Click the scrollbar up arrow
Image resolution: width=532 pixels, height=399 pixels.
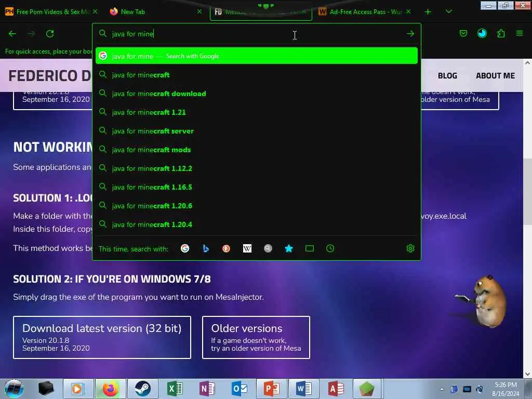tap(527, 63)
